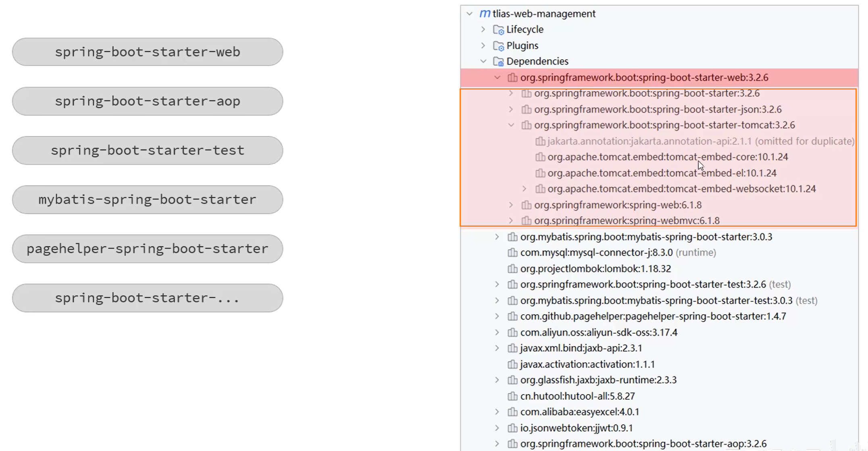Click the Lifecycle folder icon
The height and width of the screenshot is (451, 868).
[x=499, y=30]
